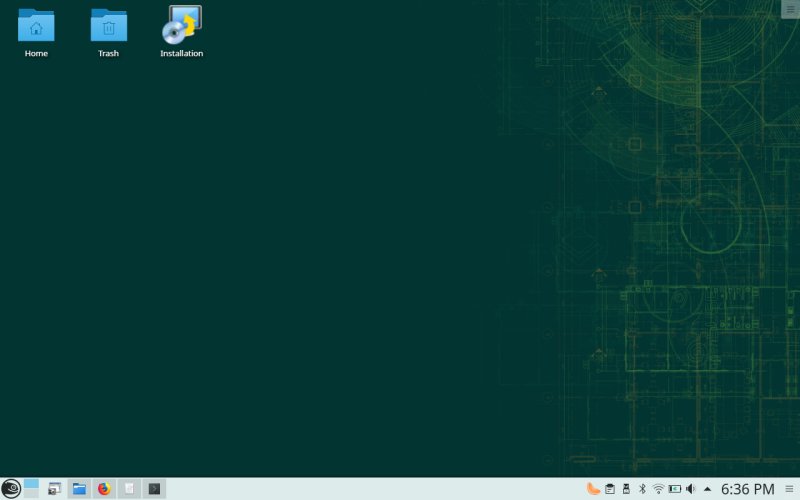The height and width of the screenshot is (500, 800).
Task: Click the Show Desktop taskbar icon
Action: pyautogui.click(x=54, y=489)
